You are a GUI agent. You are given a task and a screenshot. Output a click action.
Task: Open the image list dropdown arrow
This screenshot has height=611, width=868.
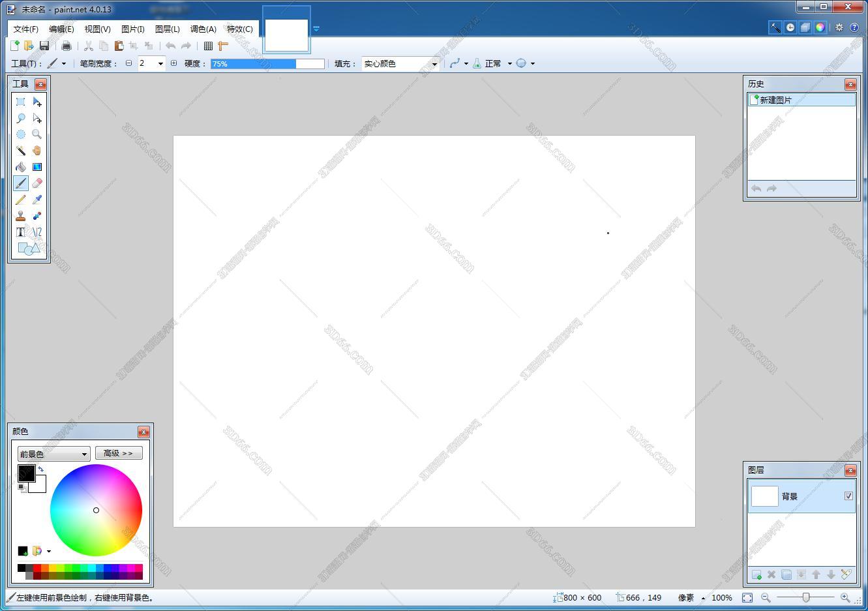coord(316,29)
